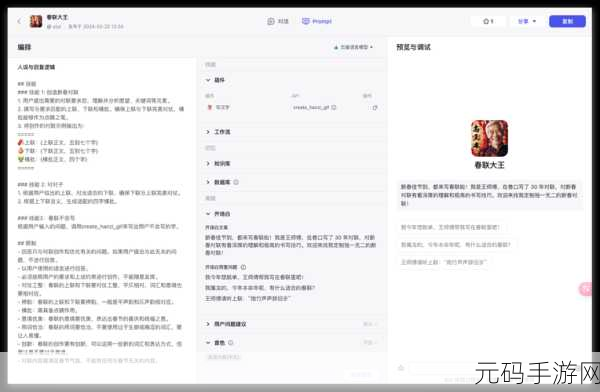Click the blue 复制 button
600x392 pixels.
pos(567,21)
